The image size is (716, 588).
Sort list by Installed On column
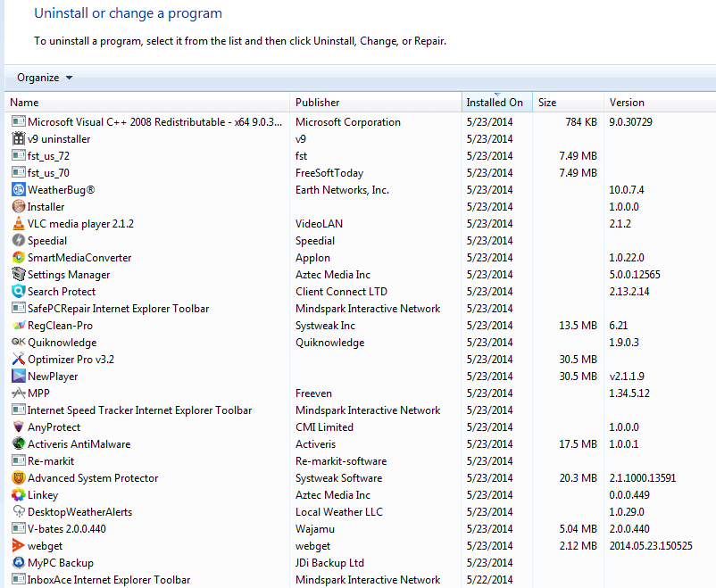(495, 103)
